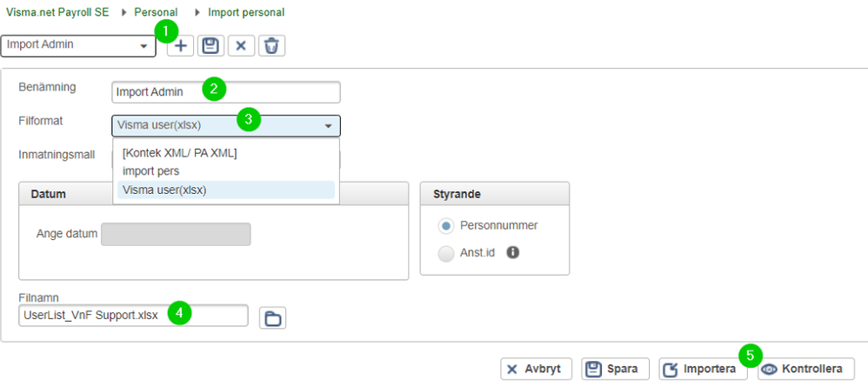Open the Personal breadcrumb link

click(156, 13)
